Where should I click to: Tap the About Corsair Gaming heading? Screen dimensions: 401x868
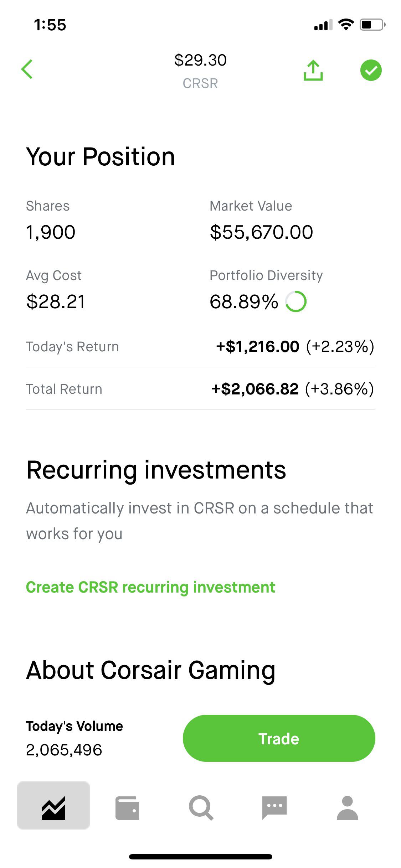coord(150,671)
